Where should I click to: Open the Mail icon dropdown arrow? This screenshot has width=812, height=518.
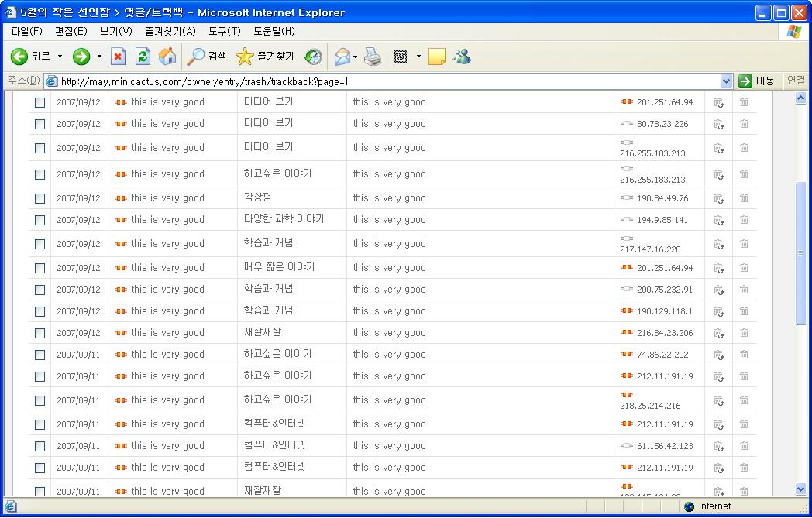(355, 57)
